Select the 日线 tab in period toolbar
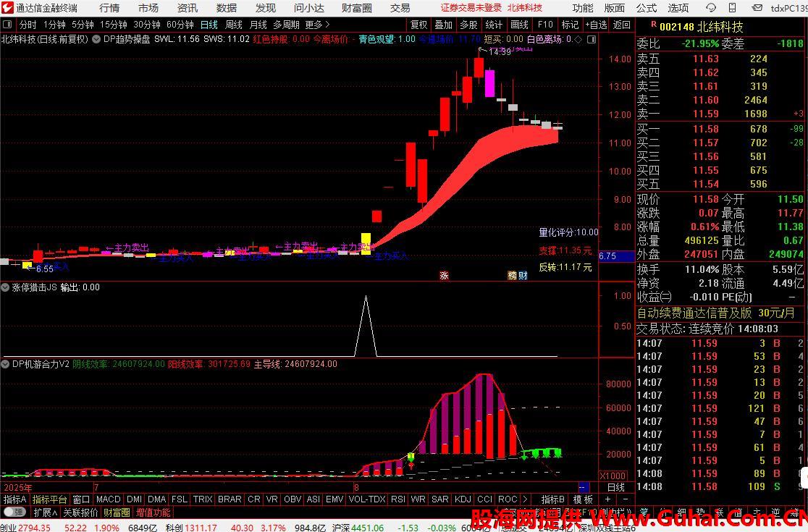Image resolution: width=808 pixels, height=532 pixels. tap(209, 25)
